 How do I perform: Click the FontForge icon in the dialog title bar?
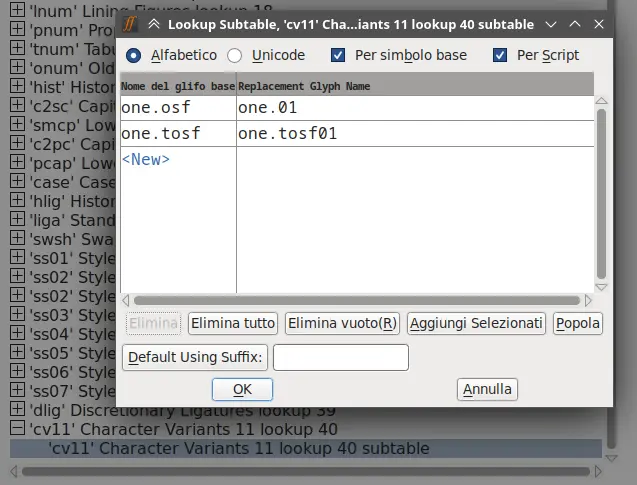[x=130, y=24]
